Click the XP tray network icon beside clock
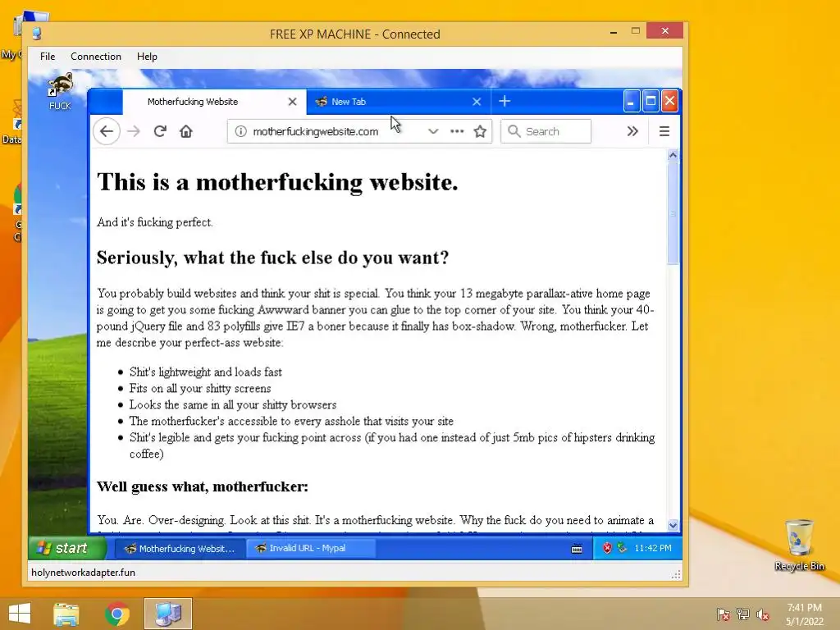This screenshot has width=840, height=630. point(622,548)
